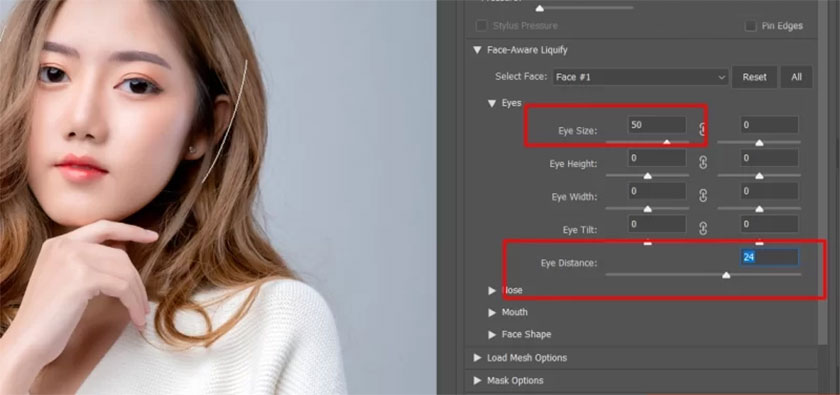This screenshot has width=840, height=395.
Task: Expand Mask Options
Action: (477, 380)
